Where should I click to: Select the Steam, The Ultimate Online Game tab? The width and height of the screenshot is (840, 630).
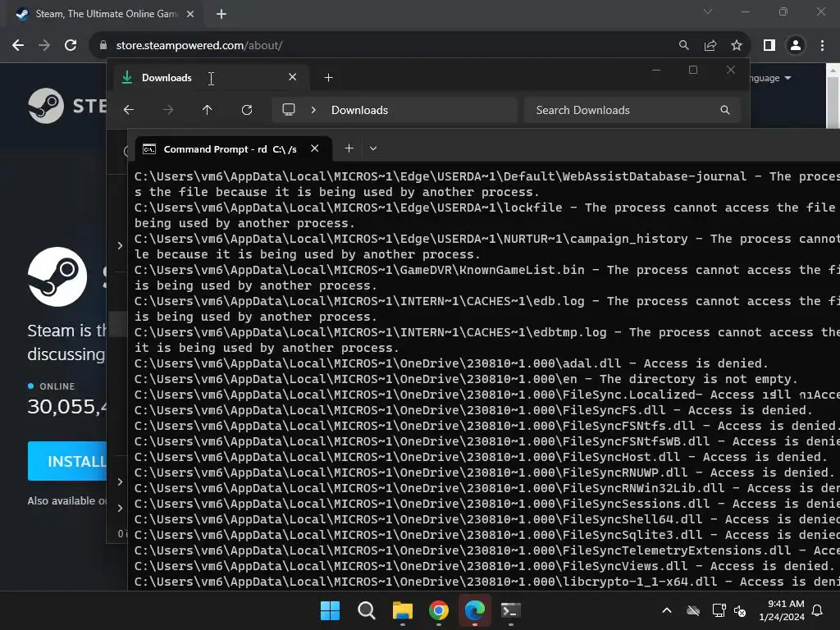(105, 14)
